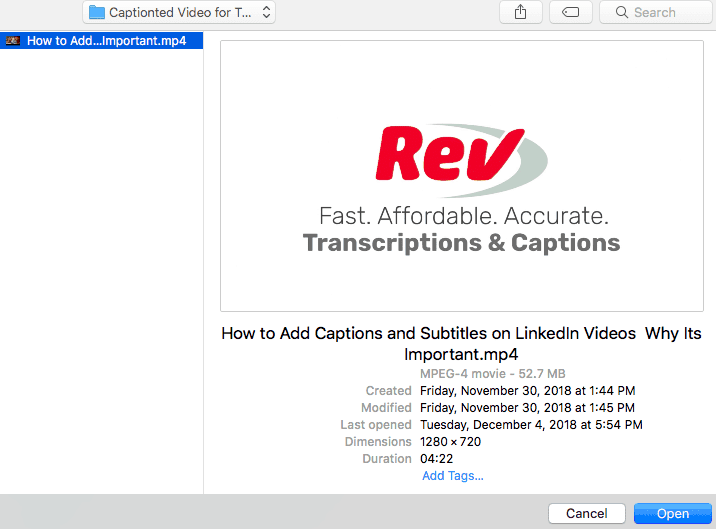Click the full file name under preview
This screenshot has width=716, height=529.
[461, 344]
